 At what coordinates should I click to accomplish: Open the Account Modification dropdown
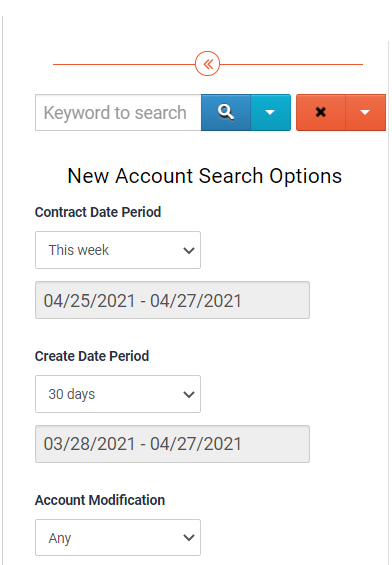pyautogui.click(x=118, y=538)
